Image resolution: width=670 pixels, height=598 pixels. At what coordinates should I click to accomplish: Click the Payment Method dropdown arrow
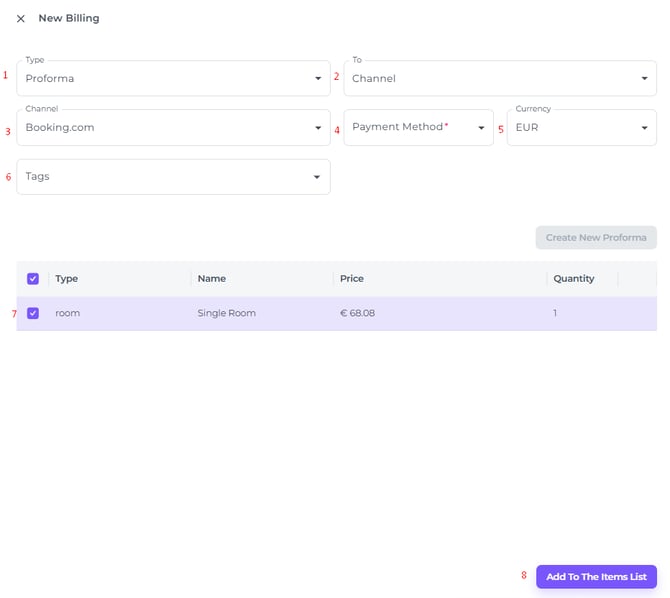481,128
